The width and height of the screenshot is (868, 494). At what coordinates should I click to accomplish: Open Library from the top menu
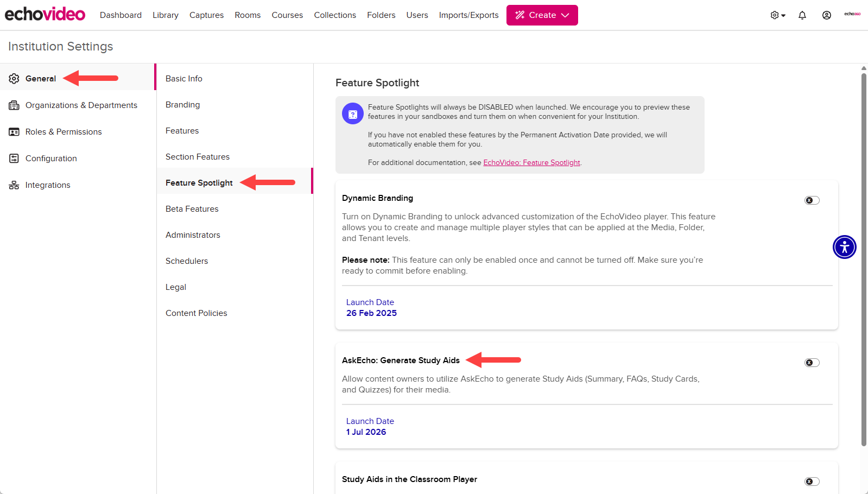(166, 15)
